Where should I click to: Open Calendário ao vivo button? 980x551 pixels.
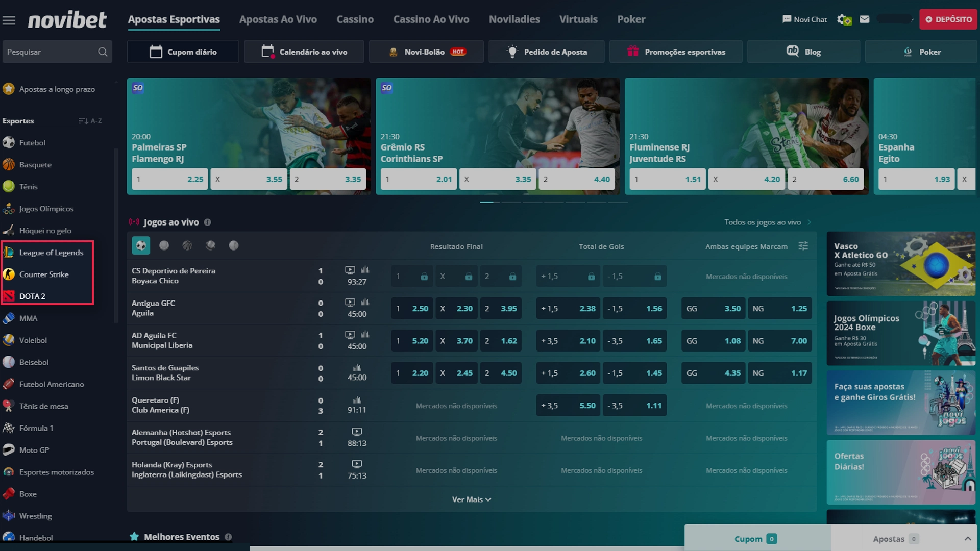304,52
